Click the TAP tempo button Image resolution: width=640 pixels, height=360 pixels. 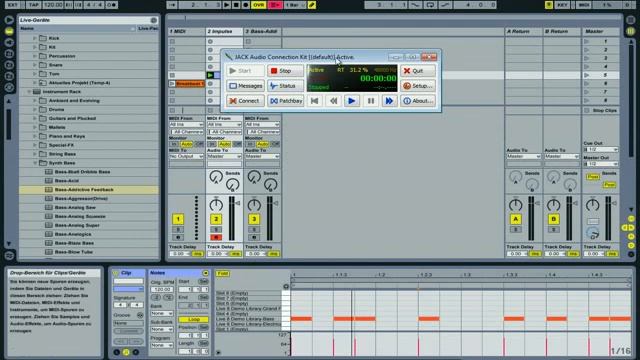click(33, 5)
